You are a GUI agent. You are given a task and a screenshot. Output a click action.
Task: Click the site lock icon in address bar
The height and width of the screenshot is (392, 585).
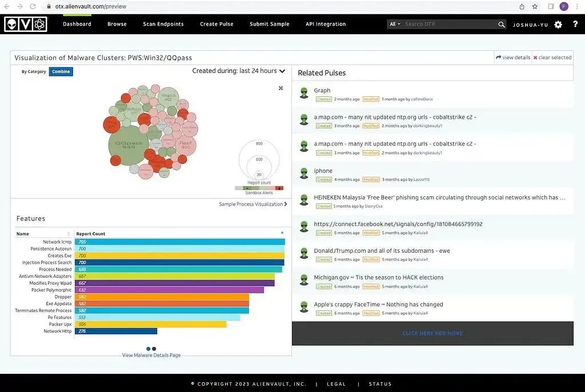click(49, 6)
